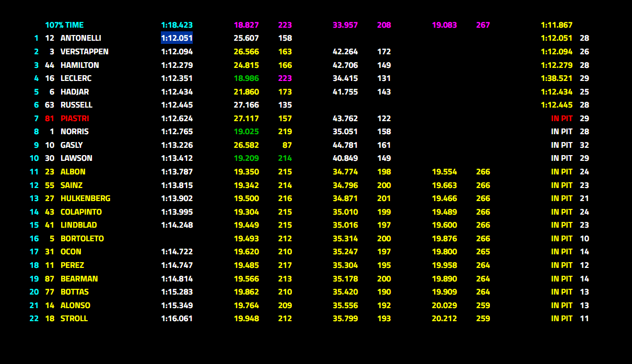Click Ocon's best lap 1:14.722
632x364 pixels.
pyautogui.click(x=177, y=252)
